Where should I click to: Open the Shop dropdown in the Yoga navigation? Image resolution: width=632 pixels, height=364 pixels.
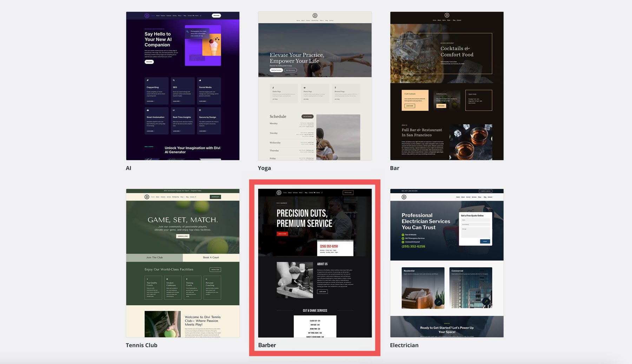(x=321, y=20)
